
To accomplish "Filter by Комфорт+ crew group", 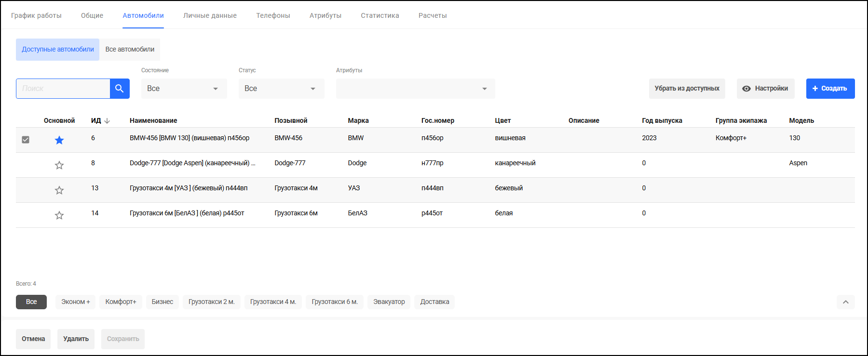I will pyautogui.click(x=121, y=302).
